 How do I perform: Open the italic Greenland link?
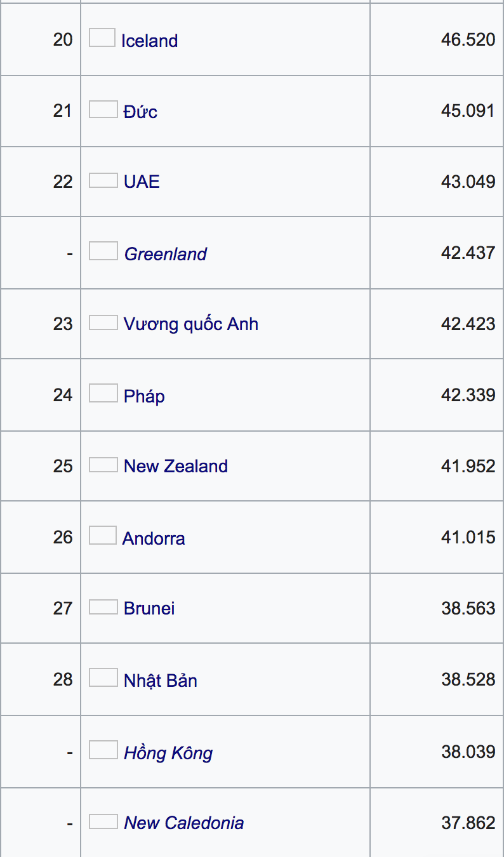coord(165,254)
